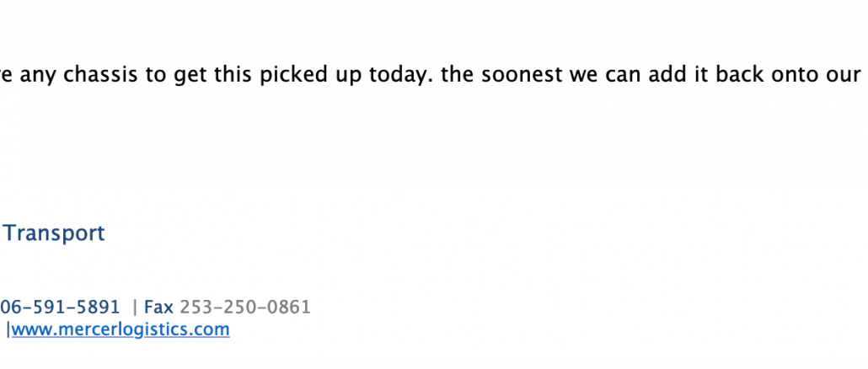
Task: Open the www.mercerlogistics.com link
Action: [x=121, y=329]
